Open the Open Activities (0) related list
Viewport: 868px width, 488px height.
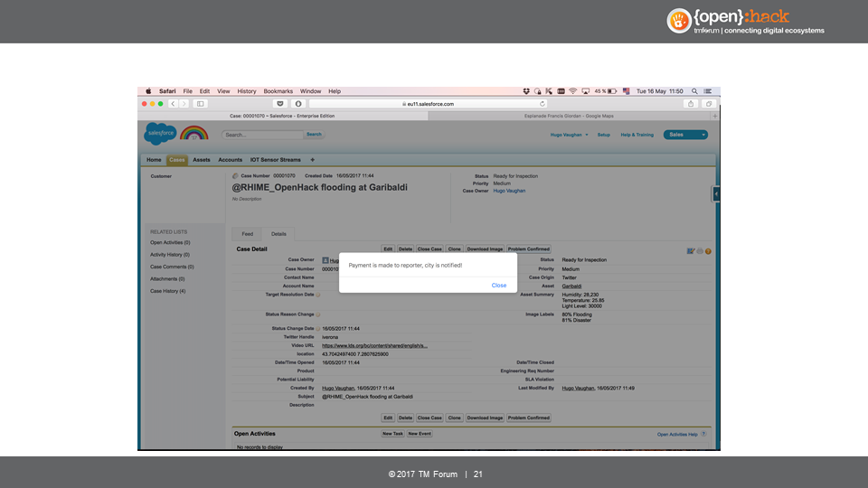coord(170,243)
